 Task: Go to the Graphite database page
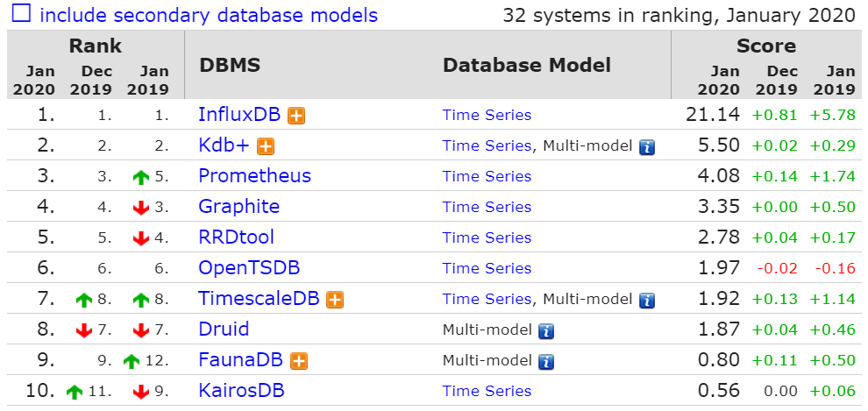[x=238, y=207]
